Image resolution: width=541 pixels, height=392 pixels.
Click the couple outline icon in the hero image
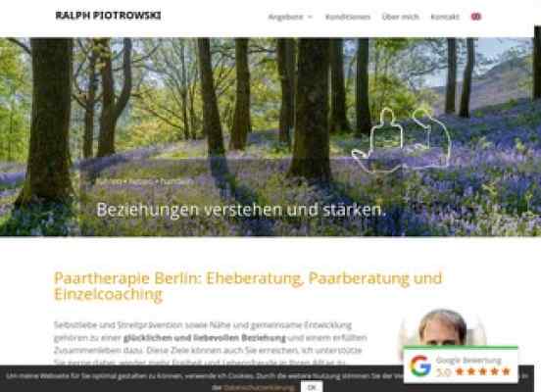pyautogui.click(x=402, y=140)
